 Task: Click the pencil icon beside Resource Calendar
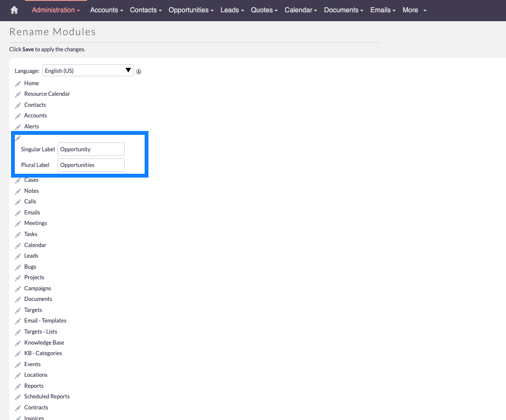18,94
